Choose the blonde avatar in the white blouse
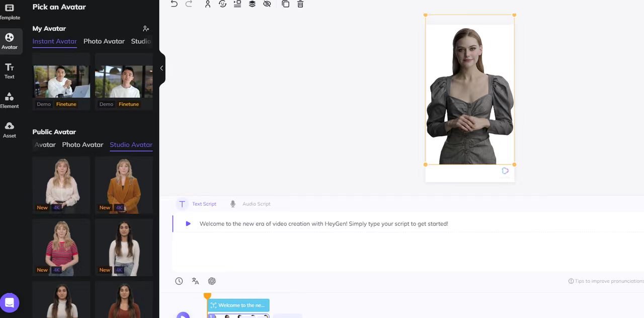This screenshot has width=644, height=318. 61,185
